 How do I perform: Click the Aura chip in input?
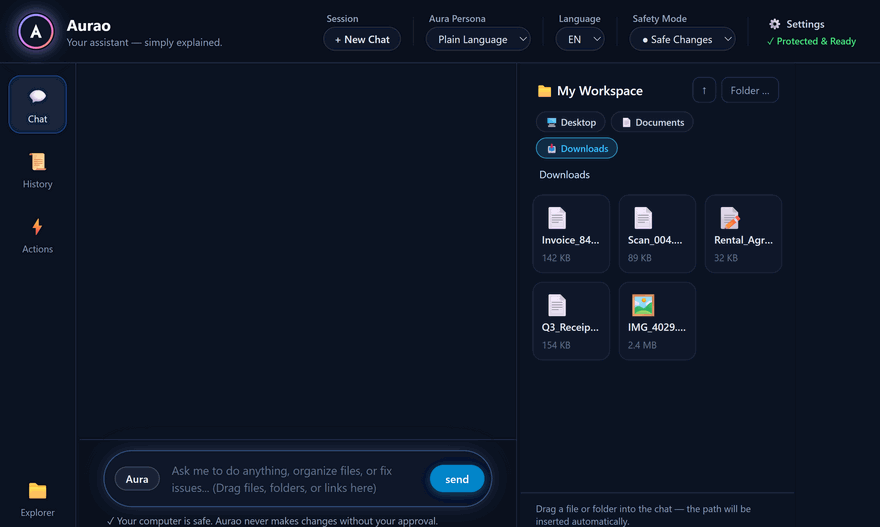[x=137, y=479]
